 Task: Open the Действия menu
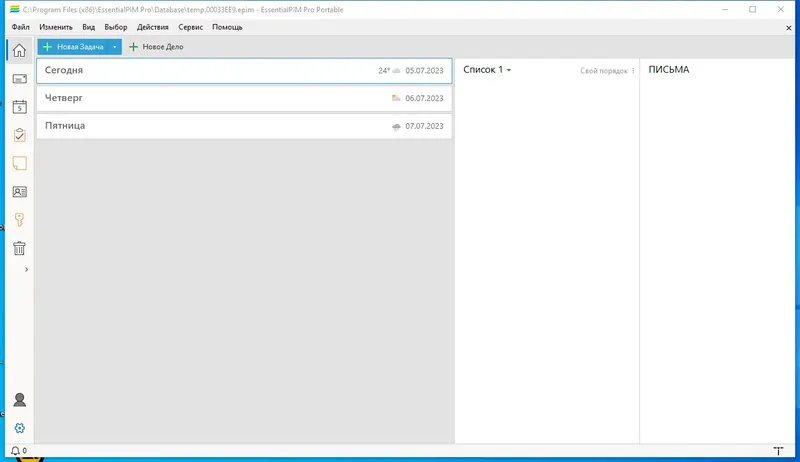pos(153,27)
